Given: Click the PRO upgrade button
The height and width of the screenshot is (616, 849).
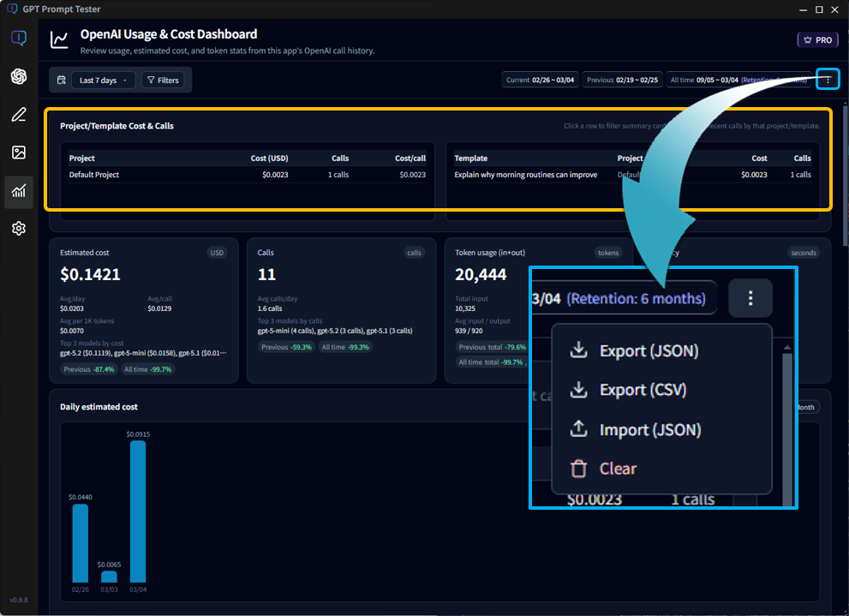Looking at the screenshot, I should coord(816,39).
